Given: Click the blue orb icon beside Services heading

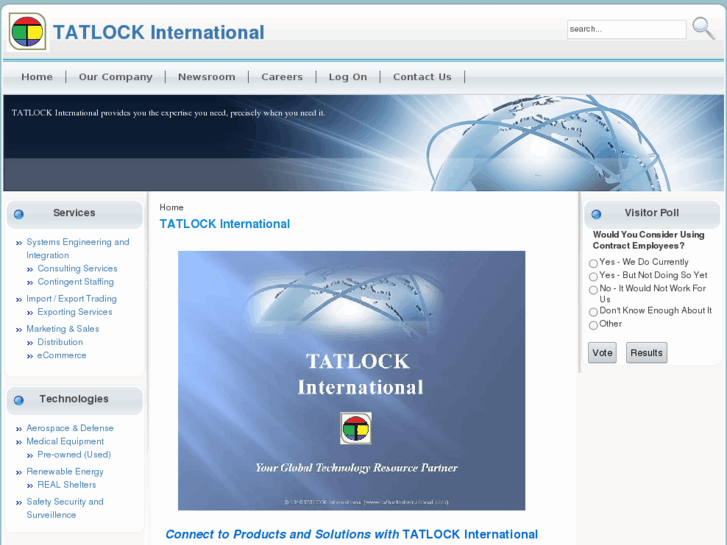Looking at the screenshot, I should (19, 214).
